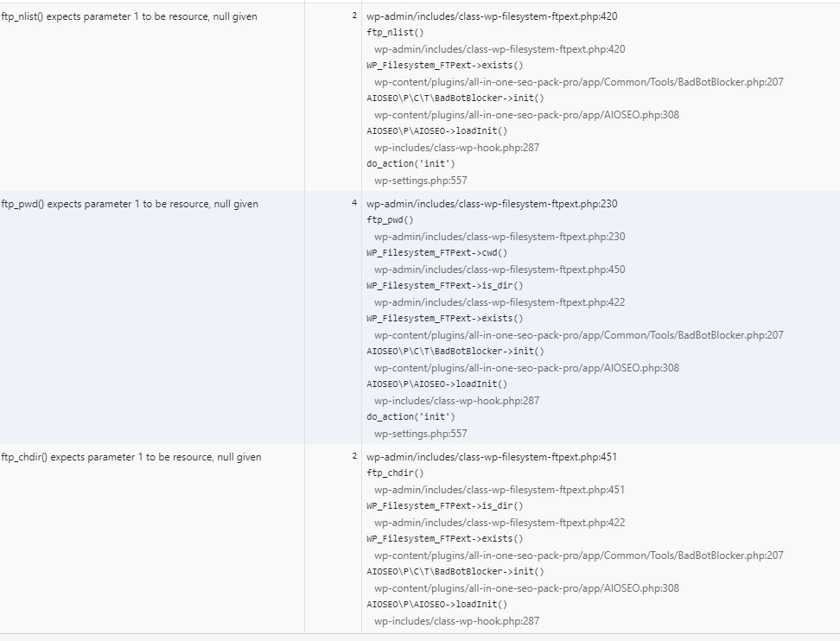Screen dimensions: 840x641
Task: Open ftp_pwd top link class-wp-filesystem-ftpext.php:230
Action: tap(492, 204)
